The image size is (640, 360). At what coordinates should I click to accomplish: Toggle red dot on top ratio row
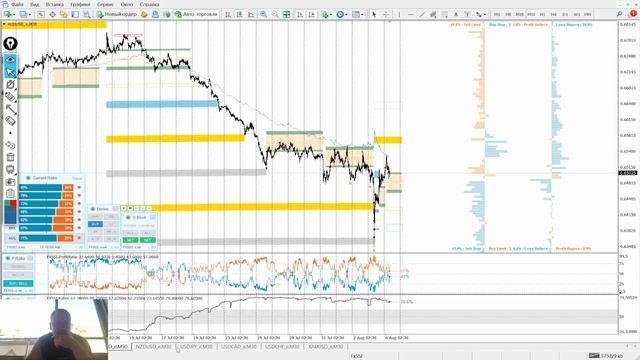(79, 188)
